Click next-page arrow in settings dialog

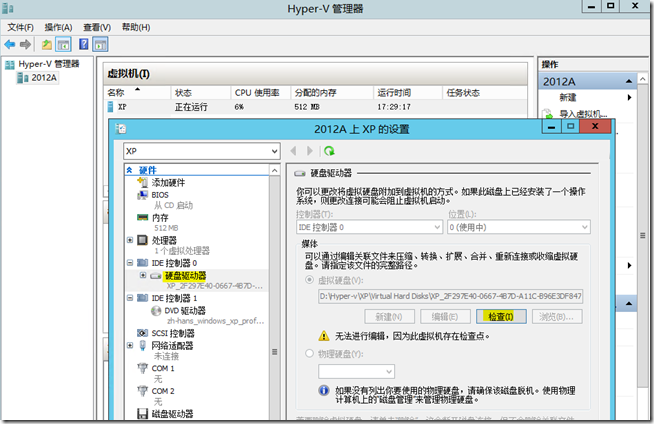309,151
